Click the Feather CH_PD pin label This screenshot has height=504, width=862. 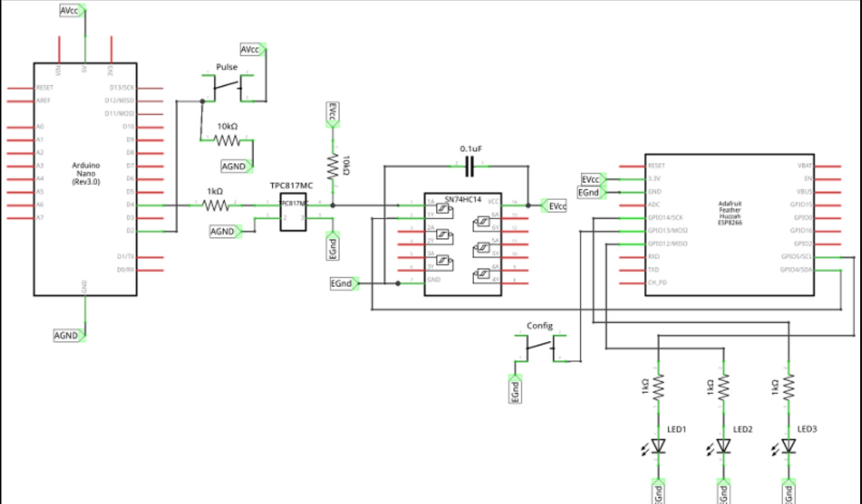pos(657,283)
